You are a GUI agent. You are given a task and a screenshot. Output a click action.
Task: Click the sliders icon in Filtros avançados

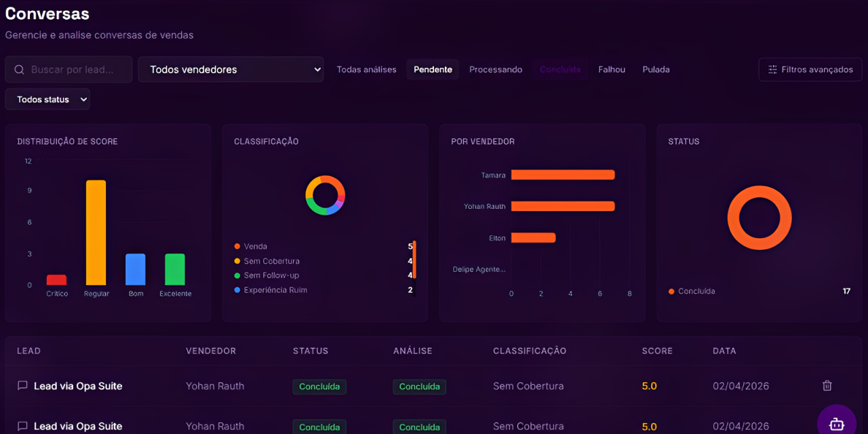click(772, 70)
